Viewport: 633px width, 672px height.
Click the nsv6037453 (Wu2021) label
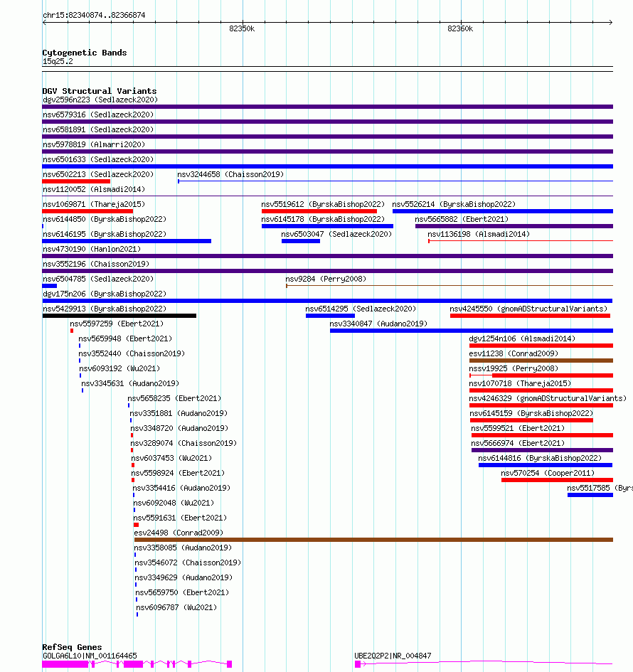[172, 459]
